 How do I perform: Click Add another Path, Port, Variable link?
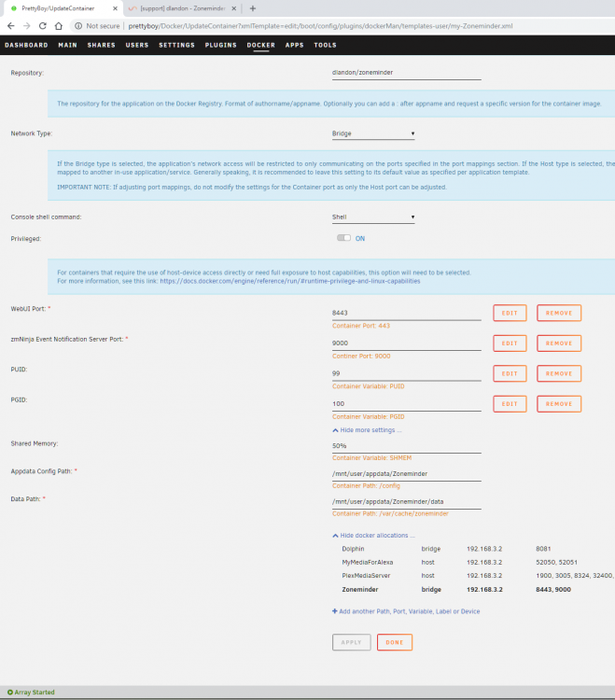[406, 611]
